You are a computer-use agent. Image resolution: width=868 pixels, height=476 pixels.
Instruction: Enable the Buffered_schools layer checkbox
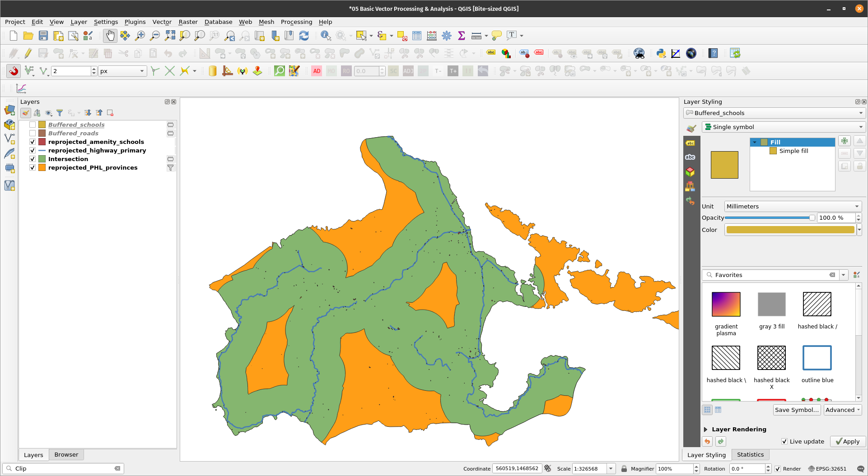tap(33, 125)
